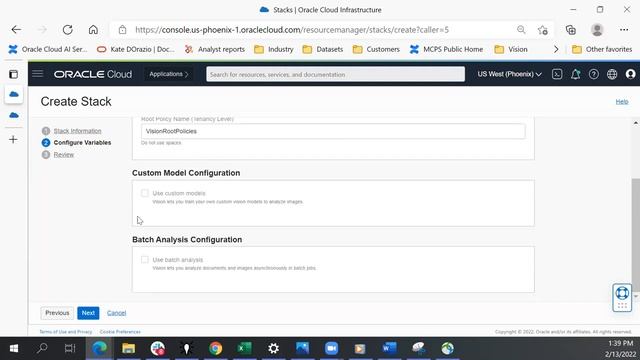This screenshot has width=640, height=360.
Task: Jump to the Review step
Action: tap(64, 155)
